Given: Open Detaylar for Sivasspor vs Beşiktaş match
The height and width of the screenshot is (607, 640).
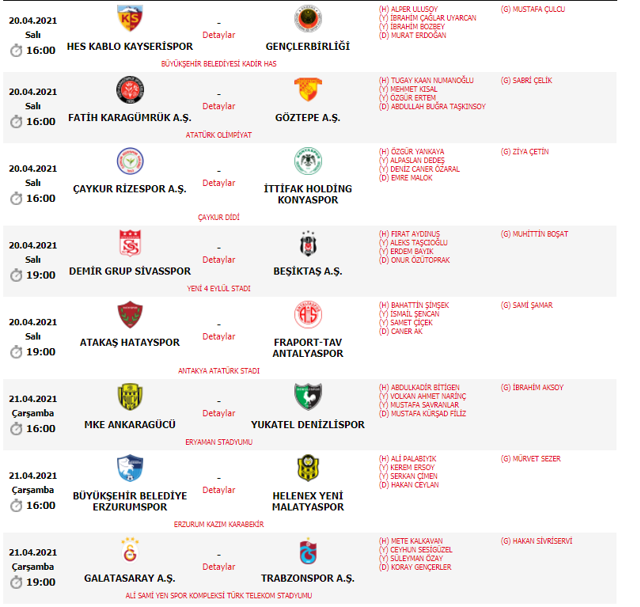Looking at the screenshot, I should pyautogui.click(x=219, y=259).
